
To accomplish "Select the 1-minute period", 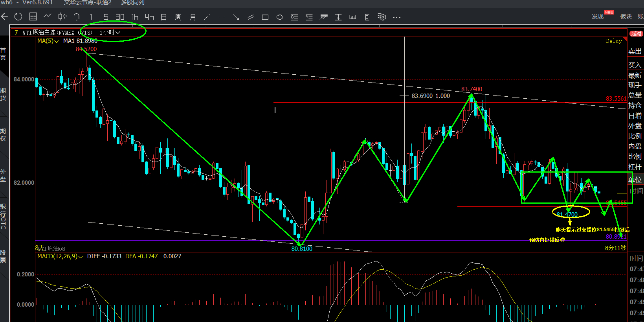I will 91,17.
